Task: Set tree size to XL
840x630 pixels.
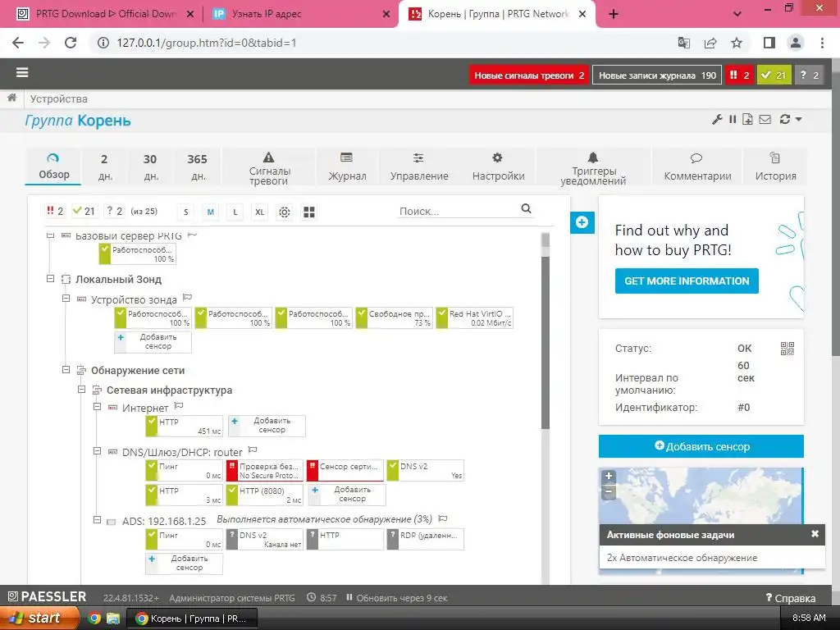Action: [x=260, y=212]
